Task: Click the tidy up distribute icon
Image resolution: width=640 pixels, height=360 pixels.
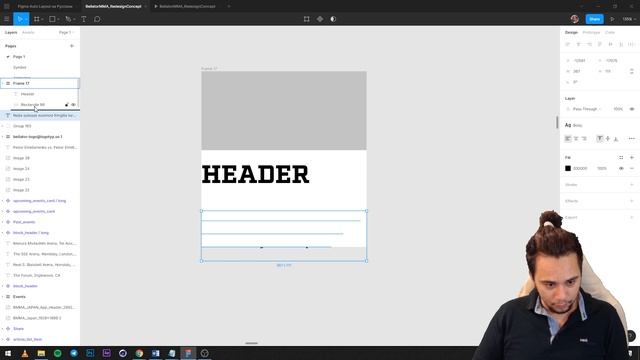Action: 631,44
